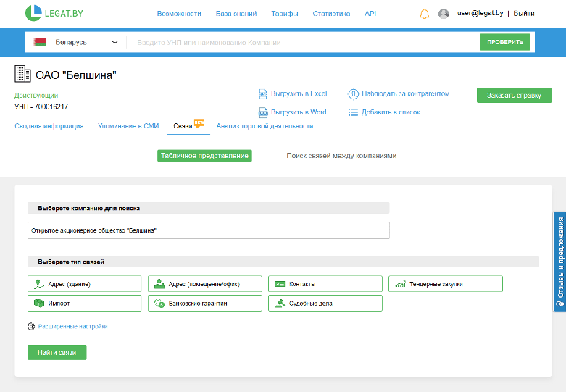Click the add to list icon
This screenshot has width=566, height=392.
click(353, 112)
